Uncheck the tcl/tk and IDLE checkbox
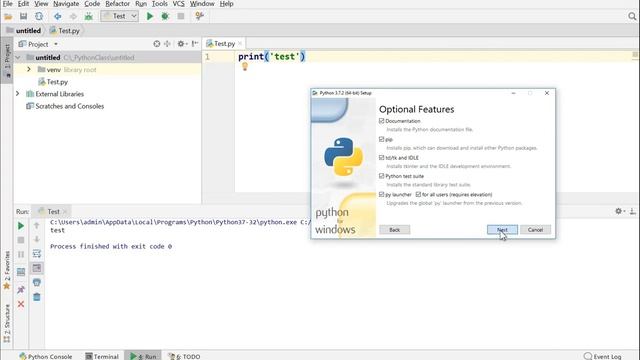 click(382, 158)
